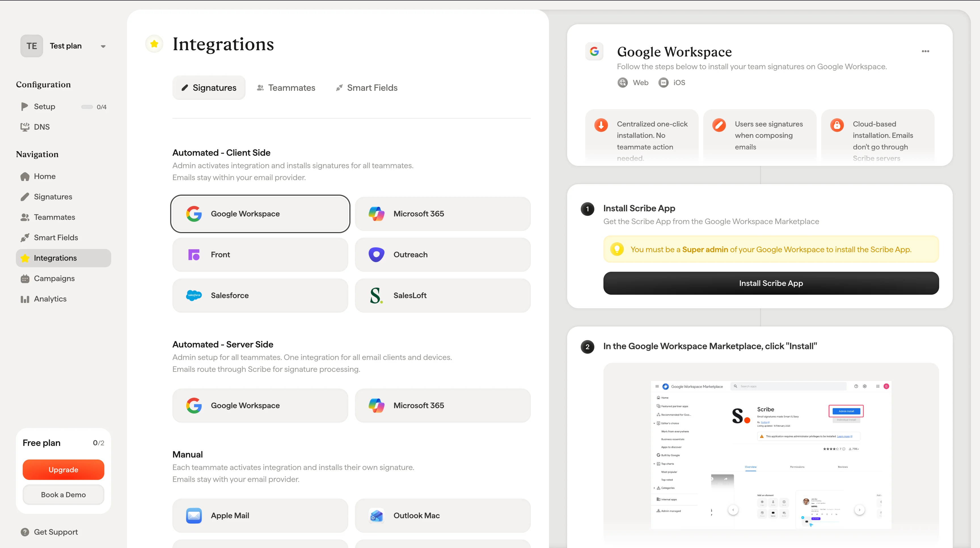This screenshot has height=548, width=980.
Task: Open Teammates in the sidebar navigation
Action: coord(64,217)
